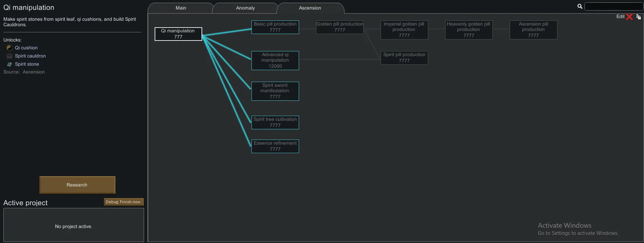Open the Anomaly research tab

click(245, 8)
